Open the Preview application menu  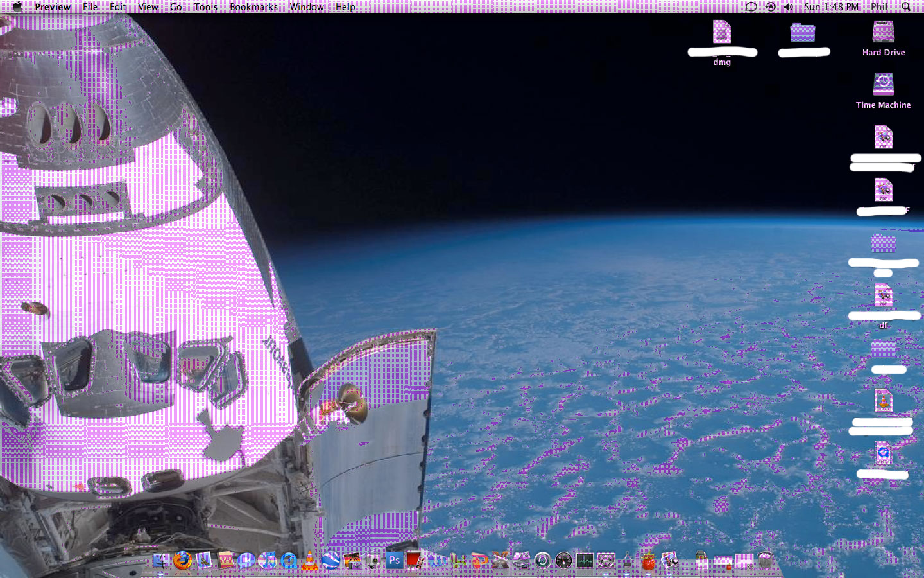[53, 6]
